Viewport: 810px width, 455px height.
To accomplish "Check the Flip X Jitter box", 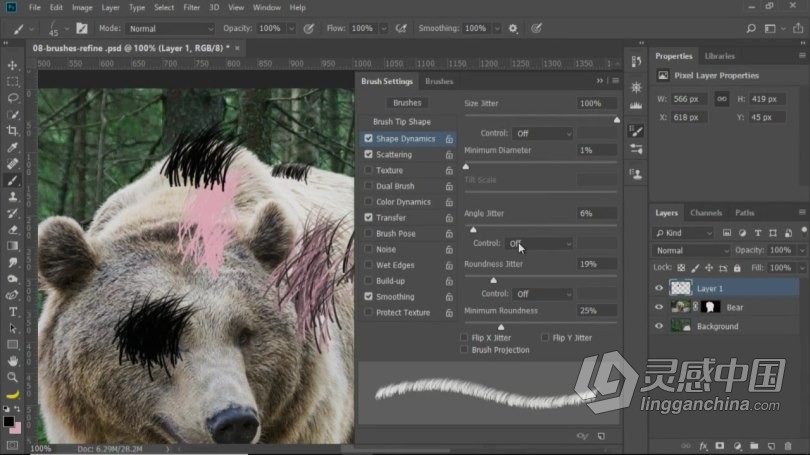I will [464, 337].
